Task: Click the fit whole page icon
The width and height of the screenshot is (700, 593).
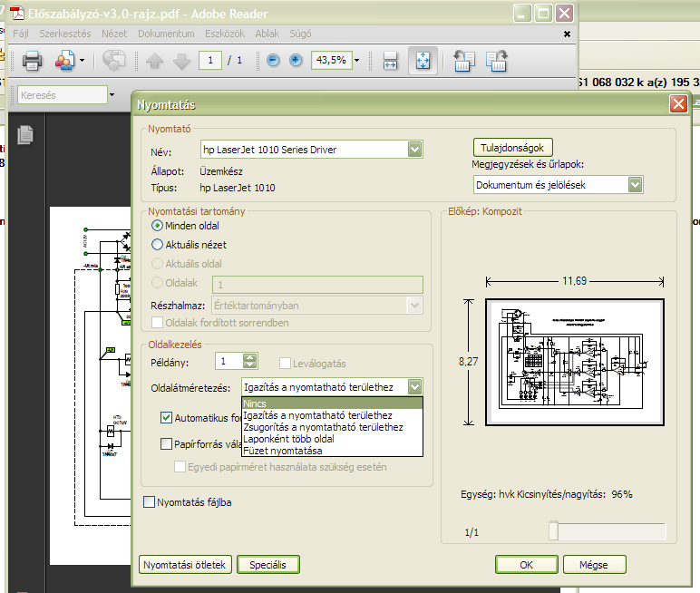Action: coord(423,61)
